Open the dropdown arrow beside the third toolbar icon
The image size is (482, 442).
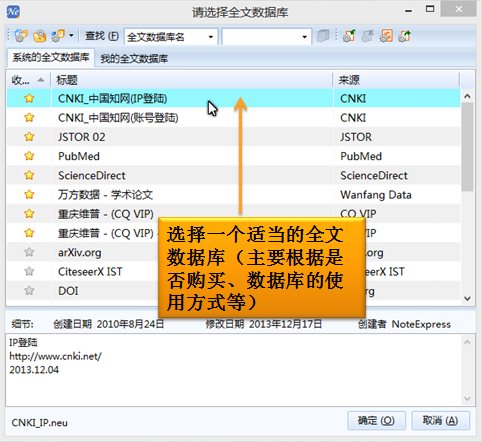71,35
